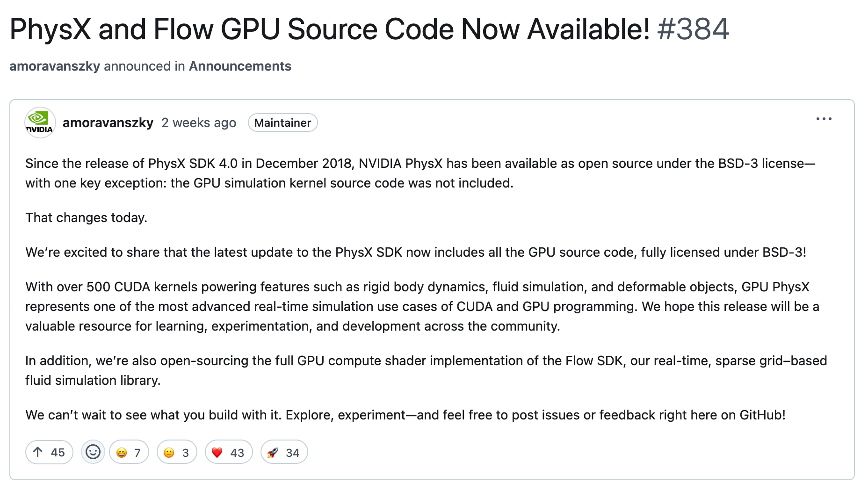Click the heart emoji reaction icon
This screenshot has width=868, height=491.
pyautogui.click(x=218, y=452)
